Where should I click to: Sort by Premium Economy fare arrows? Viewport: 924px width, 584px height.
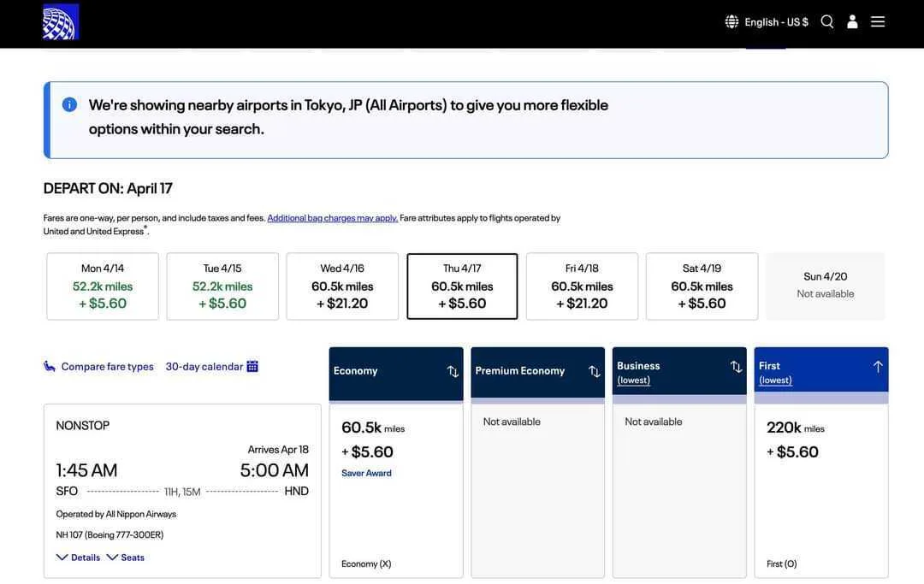[595, 371]
